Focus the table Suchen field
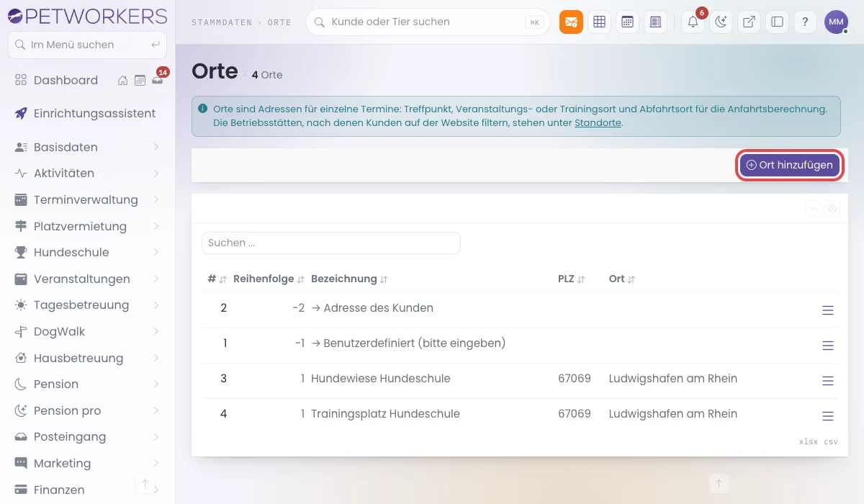 coord(331,243)
